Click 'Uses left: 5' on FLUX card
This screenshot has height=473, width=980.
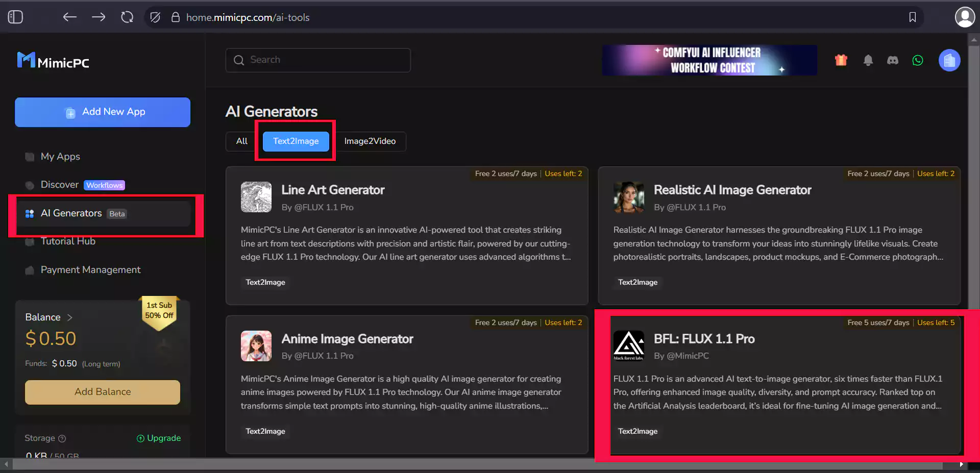(936, 323)
